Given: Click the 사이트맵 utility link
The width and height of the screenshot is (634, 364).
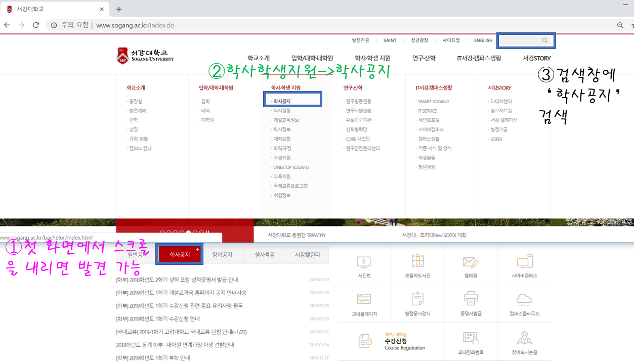Looking at the screenshot, I should [x=451, y=40].
